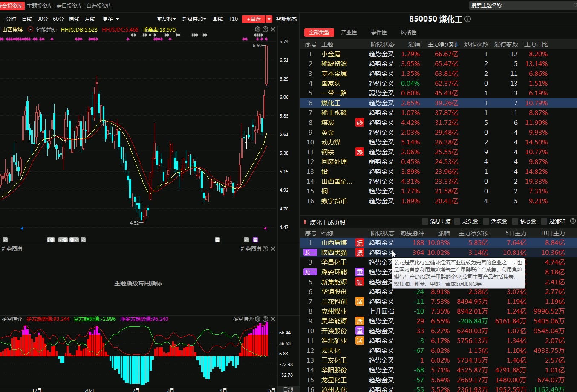
Task: Switch chart to 60分 period
Action: tap(58, 19)
